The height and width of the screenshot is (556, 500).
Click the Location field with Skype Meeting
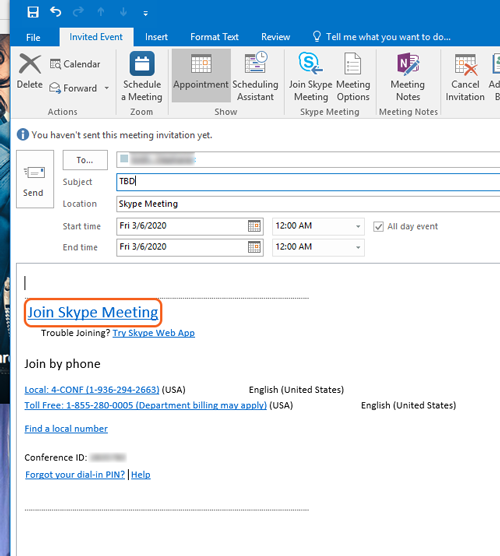click(308, 204)
